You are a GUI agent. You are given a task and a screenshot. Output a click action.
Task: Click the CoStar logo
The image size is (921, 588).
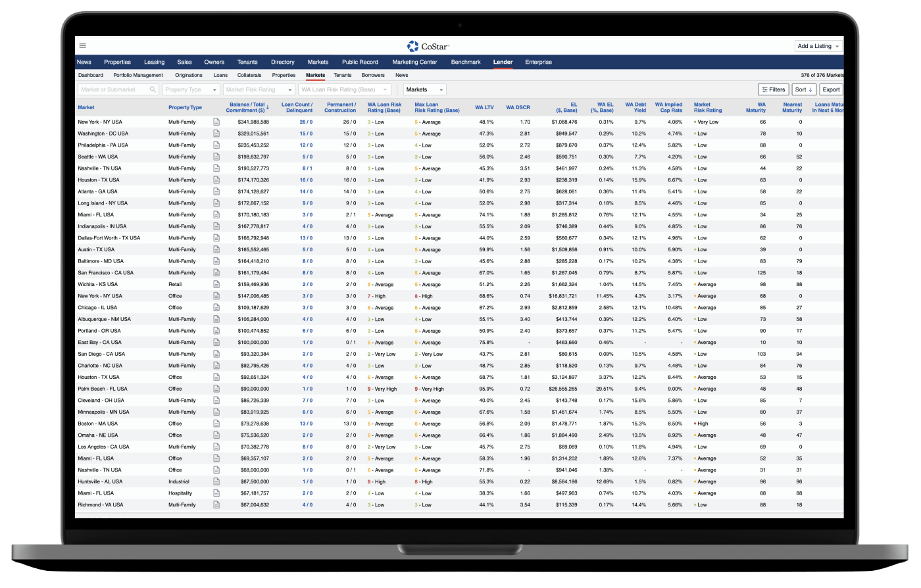(428, 46)
